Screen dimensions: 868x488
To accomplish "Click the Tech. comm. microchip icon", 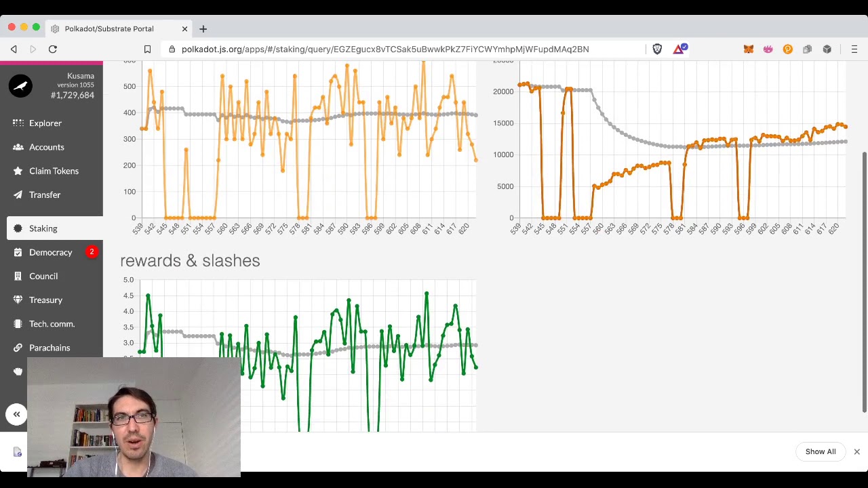I will [x=18, y=324].
